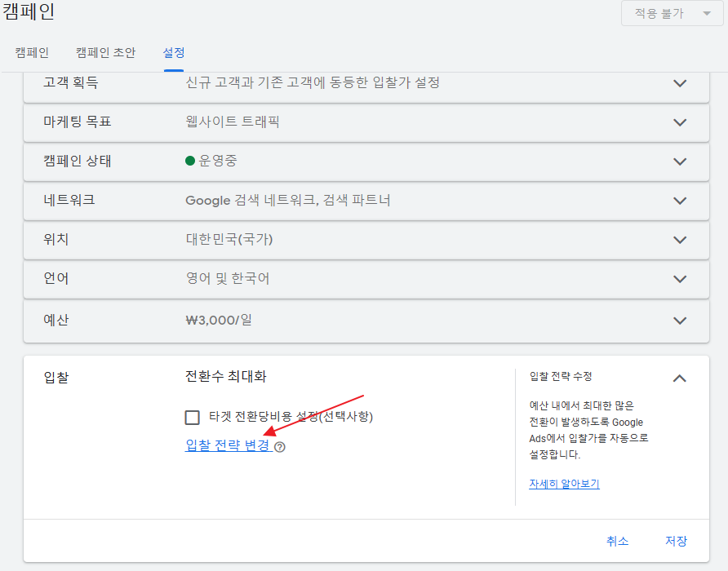728x571 pixels.
Task: Click the ₩3,000/일 budget value
Action: coord(219,320)
